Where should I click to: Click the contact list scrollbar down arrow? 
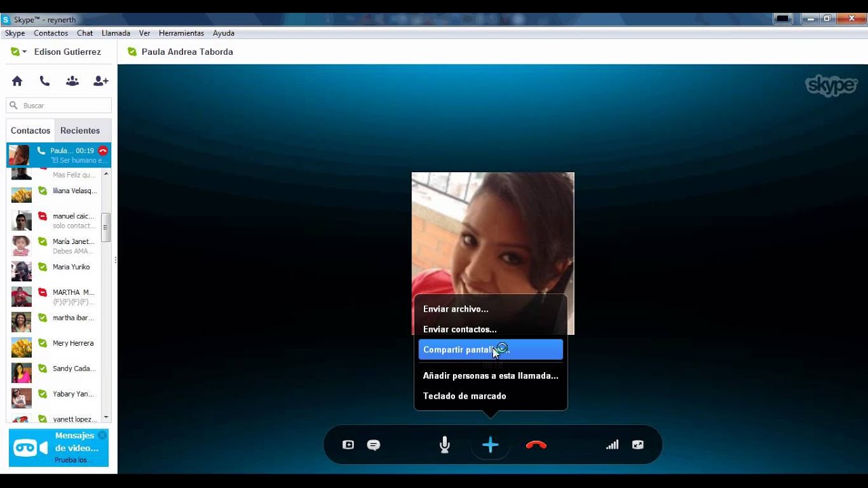click(106, 418)
